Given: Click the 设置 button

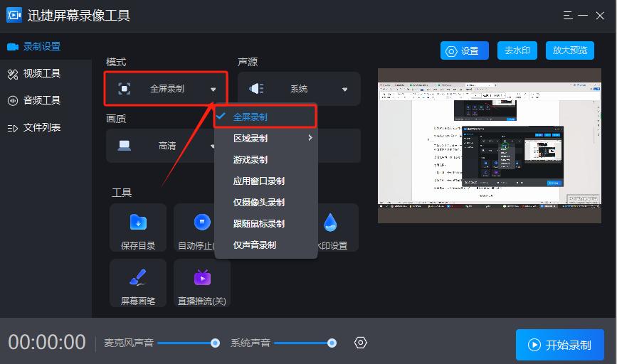Looking at the screenshot, I should [x=464, y=50].
